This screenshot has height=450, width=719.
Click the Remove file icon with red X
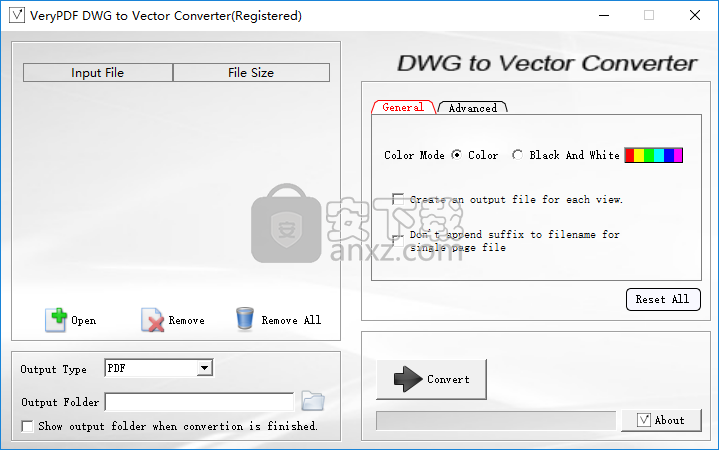point(152,320)
